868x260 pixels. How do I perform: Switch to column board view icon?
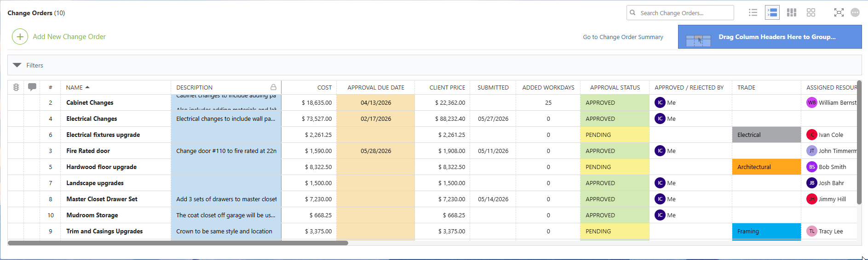(792, 12)
